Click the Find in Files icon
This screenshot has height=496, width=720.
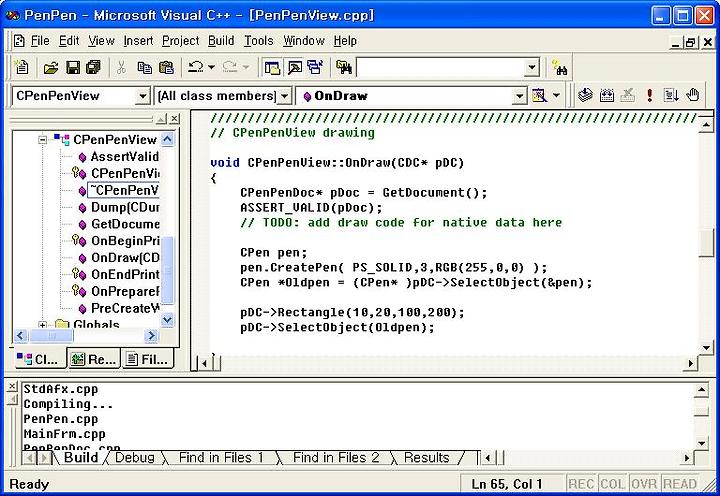344,68
